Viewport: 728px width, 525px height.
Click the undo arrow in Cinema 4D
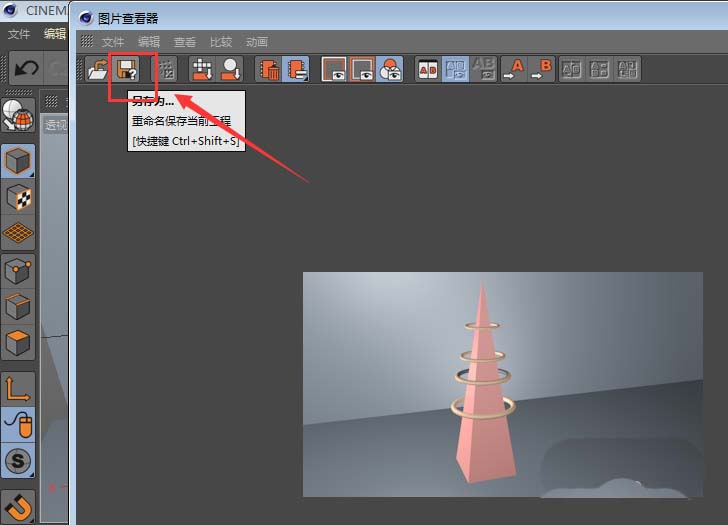pos(26,68)
